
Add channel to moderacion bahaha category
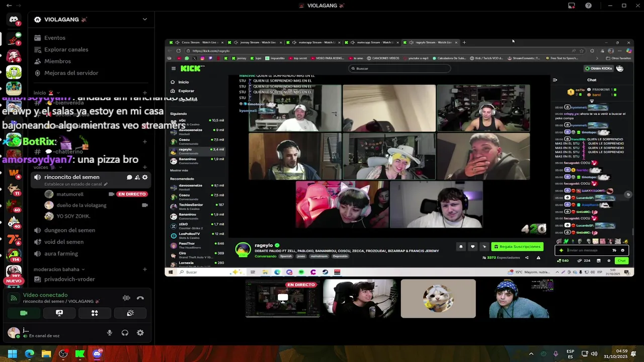(145, 269)
